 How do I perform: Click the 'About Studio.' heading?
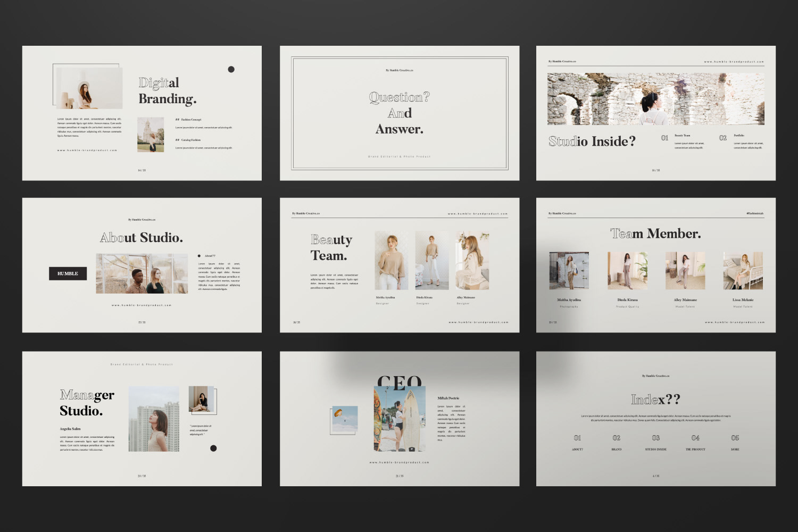point(142,237)
